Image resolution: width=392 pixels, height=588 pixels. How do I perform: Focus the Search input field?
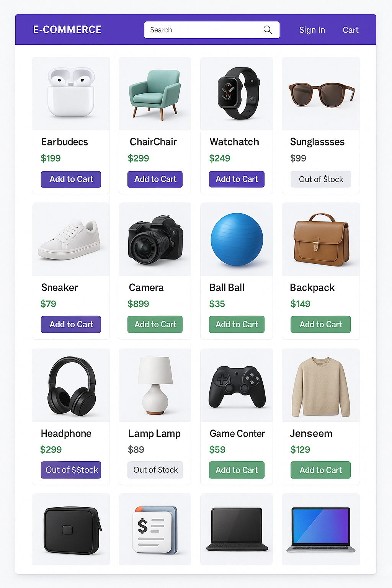pyautogui.click(x=212, y=30)
